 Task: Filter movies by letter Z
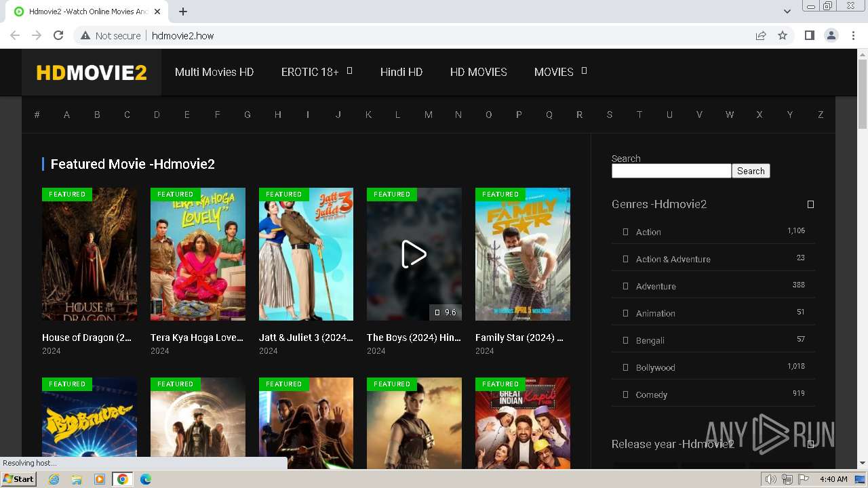coord(821,115)
